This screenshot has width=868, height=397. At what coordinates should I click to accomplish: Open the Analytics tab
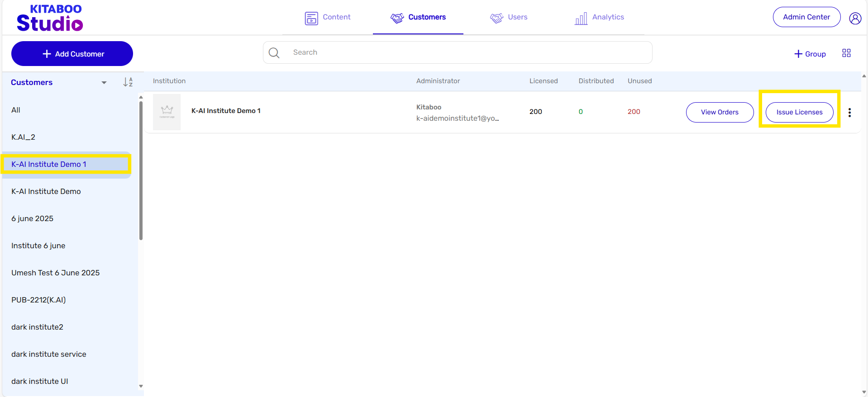(x=599, y=18)
